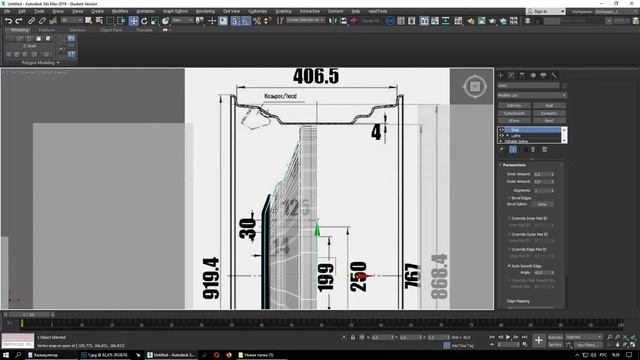The image size is (640, 360).
Task: Click the ViewCube in the viewport
Action: [x=475, y=87]
